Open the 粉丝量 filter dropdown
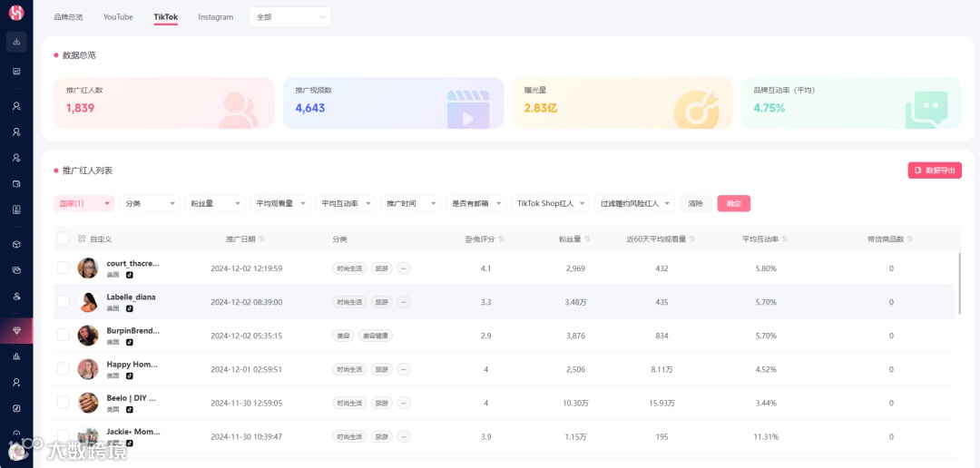This screenshot has height=468, width=980. click(x=215, y=204)
